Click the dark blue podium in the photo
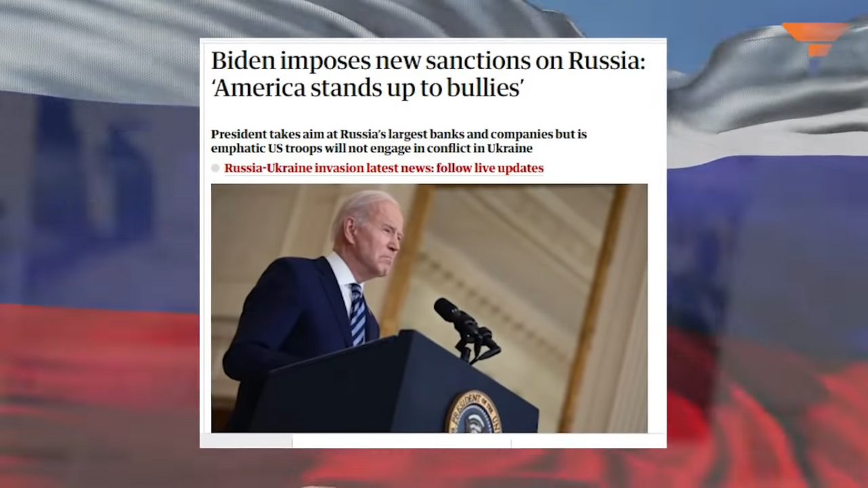This screenshot has height=488, width=868. [393, 385]
